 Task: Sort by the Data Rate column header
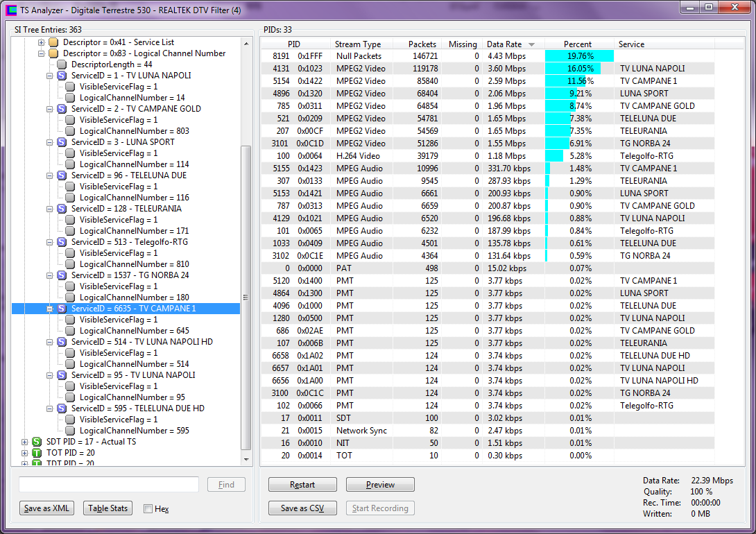tap(514, 44)
